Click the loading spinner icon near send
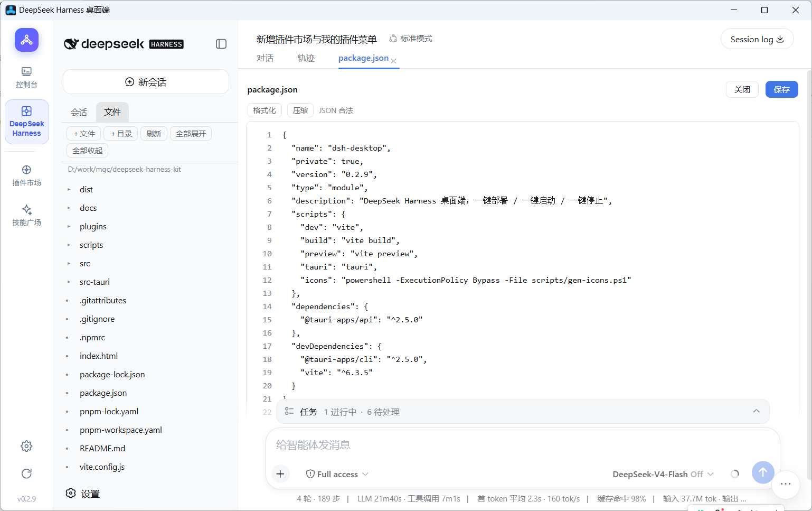The width and height of the screenshot is (812, 511). [x=735, y=474]
